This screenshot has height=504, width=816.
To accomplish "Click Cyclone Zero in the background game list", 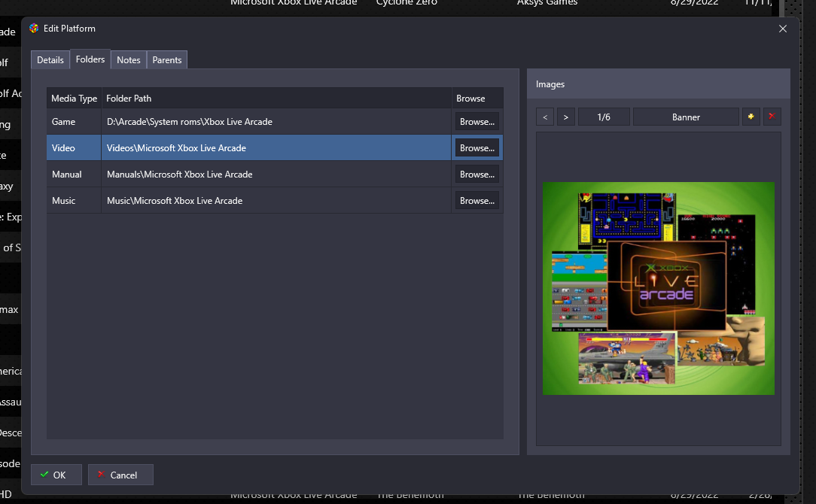I will coord(406,2).
